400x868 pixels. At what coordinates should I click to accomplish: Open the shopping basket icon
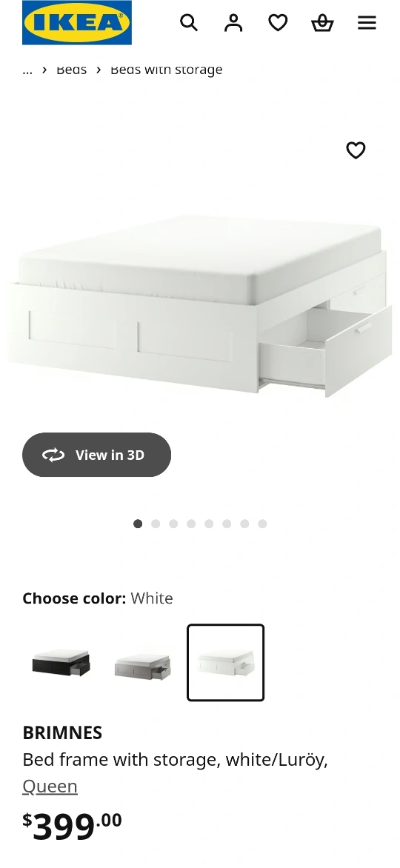(x=322, y=23)
